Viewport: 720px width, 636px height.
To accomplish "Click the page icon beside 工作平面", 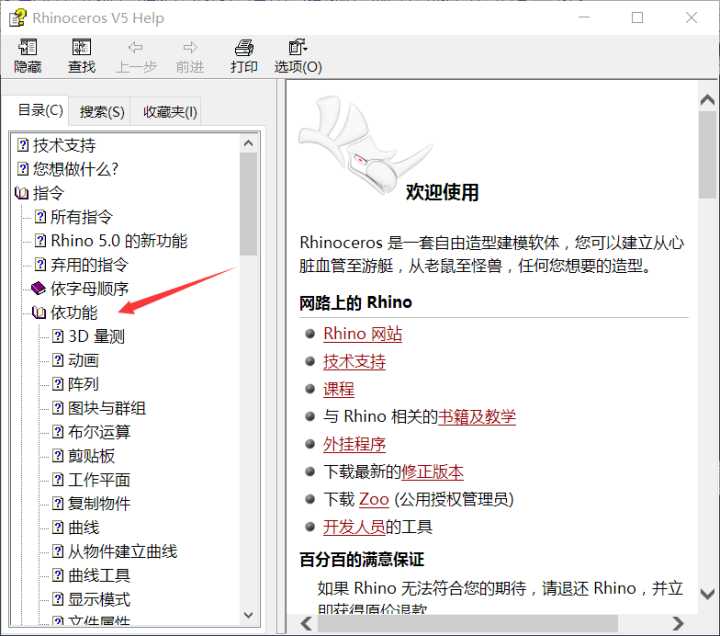I will 58,479.
